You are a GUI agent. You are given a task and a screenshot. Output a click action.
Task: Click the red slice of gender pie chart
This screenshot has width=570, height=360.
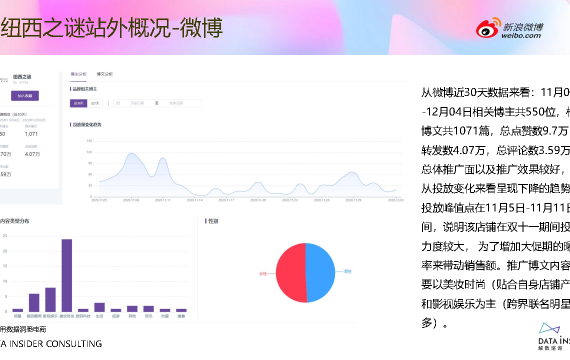coord(291,273)
